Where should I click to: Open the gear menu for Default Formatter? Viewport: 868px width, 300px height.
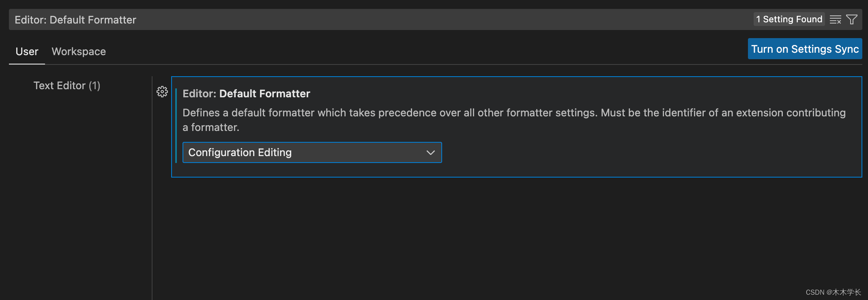[162, 92]
